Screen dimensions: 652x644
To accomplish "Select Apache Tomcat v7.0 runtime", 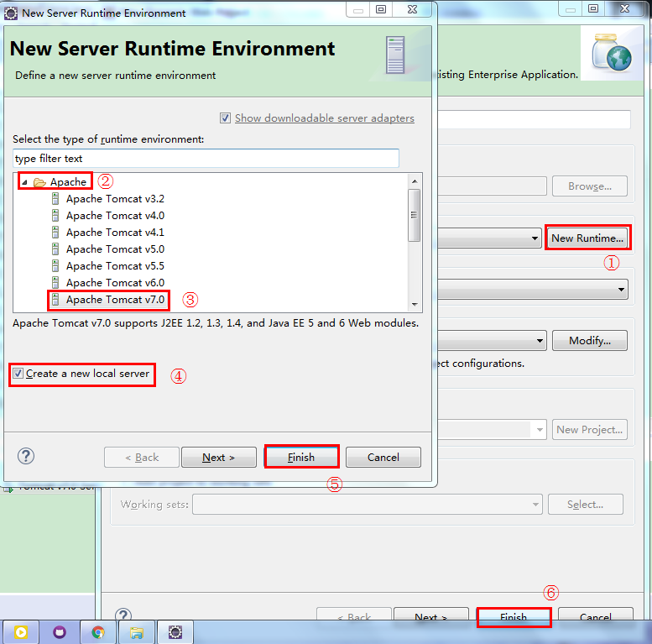I will 115,299.
